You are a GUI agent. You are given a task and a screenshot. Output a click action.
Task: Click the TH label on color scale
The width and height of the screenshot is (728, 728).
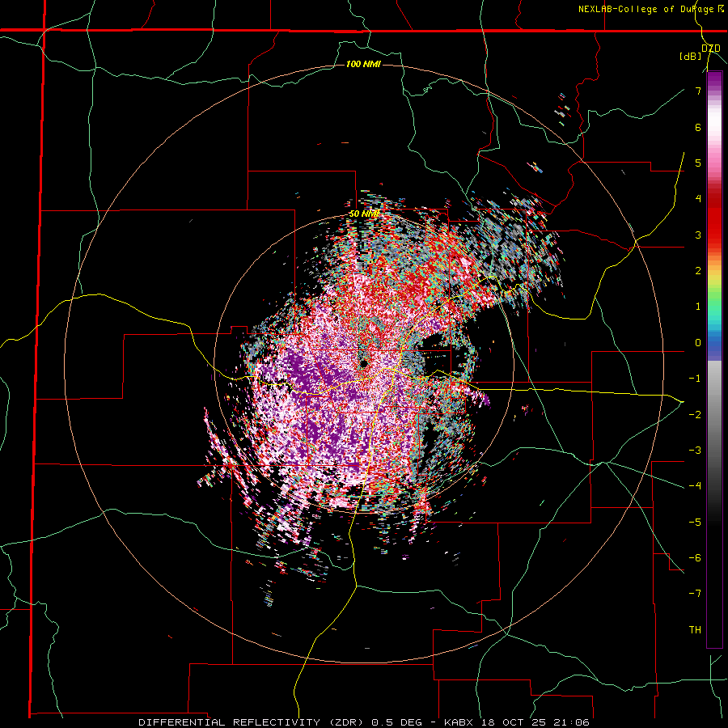click(695, 630)
